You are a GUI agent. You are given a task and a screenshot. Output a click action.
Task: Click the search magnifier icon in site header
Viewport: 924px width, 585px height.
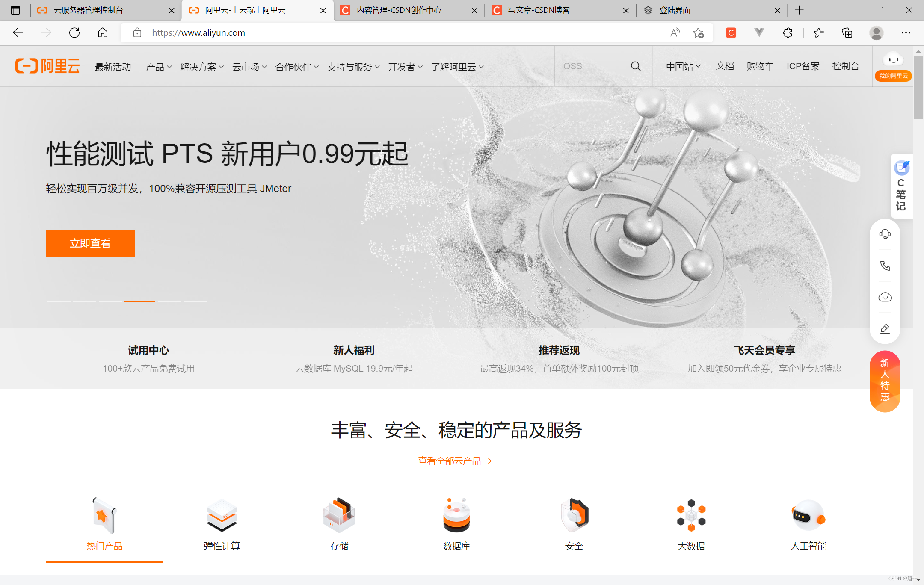click(x=636, y=66)
